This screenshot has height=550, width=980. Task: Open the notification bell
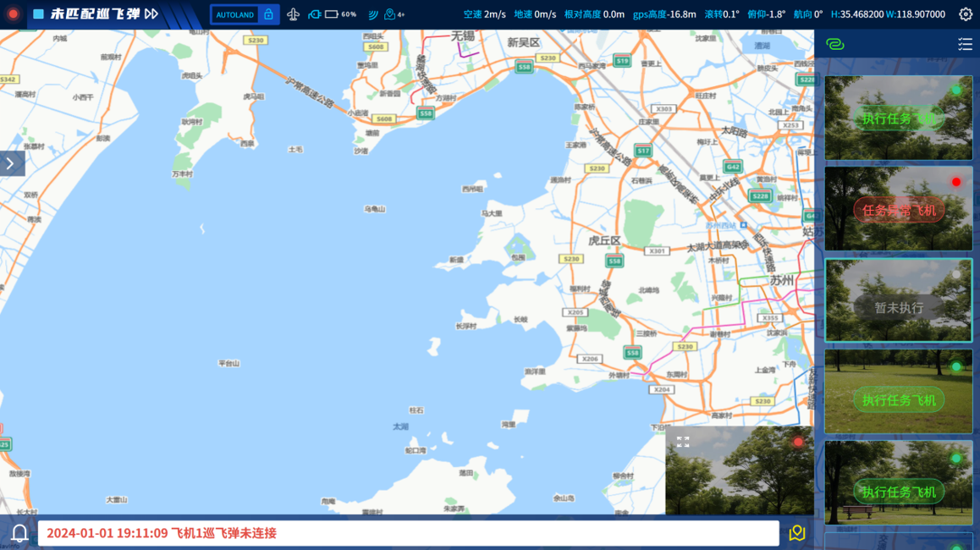19,533
